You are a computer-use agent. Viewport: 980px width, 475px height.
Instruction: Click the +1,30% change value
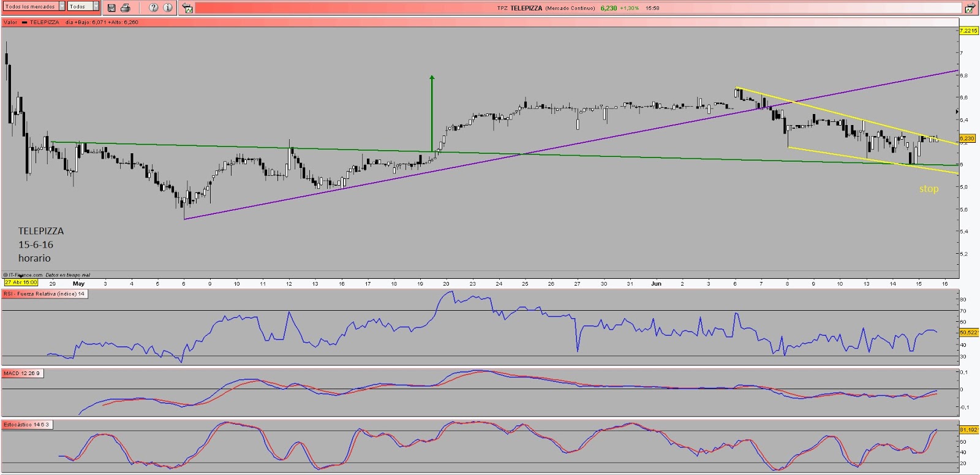click(630, 9)
